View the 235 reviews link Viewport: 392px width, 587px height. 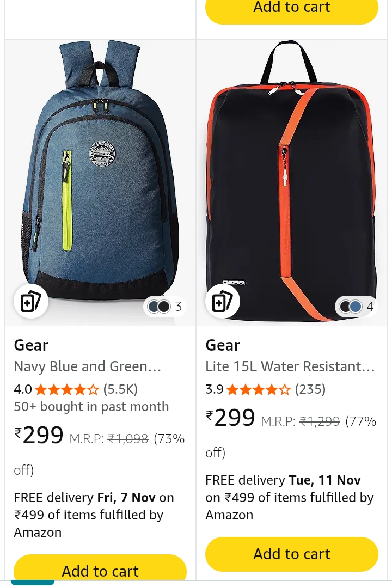310,389
